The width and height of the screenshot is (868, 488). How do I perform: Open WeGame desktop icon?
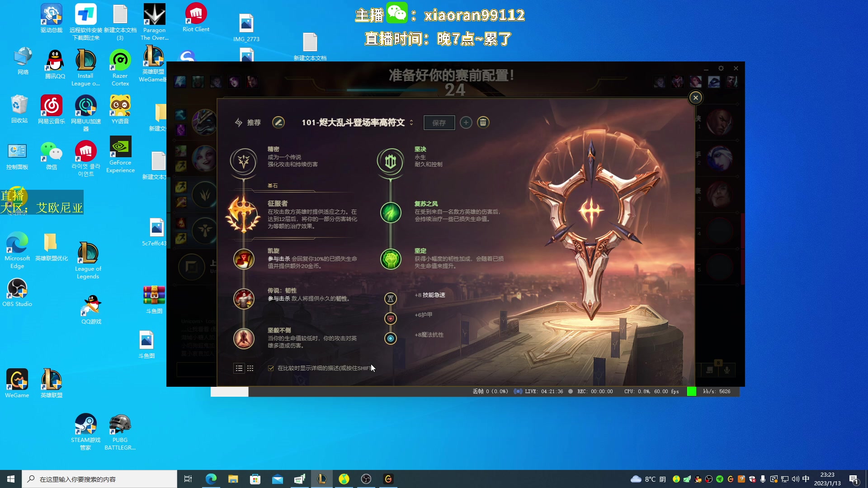coord(17,383)
